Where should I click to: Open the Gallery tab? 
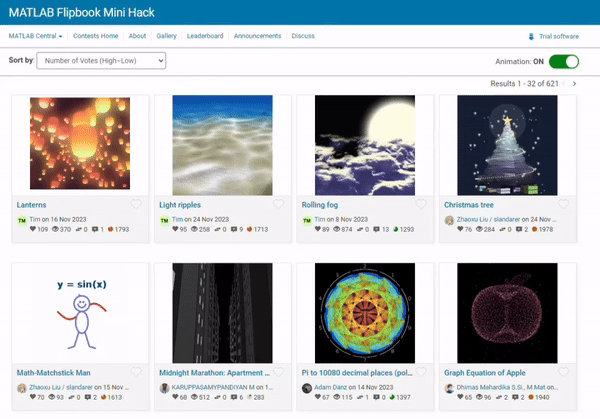click(166, 36)
